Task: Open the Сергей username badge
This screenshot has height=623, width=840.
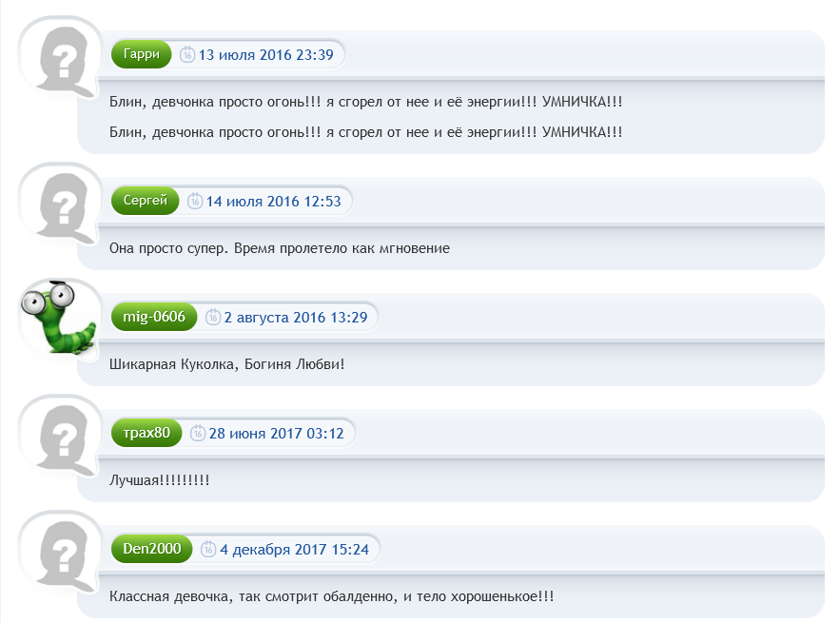Action: click(x=145, y=201)
